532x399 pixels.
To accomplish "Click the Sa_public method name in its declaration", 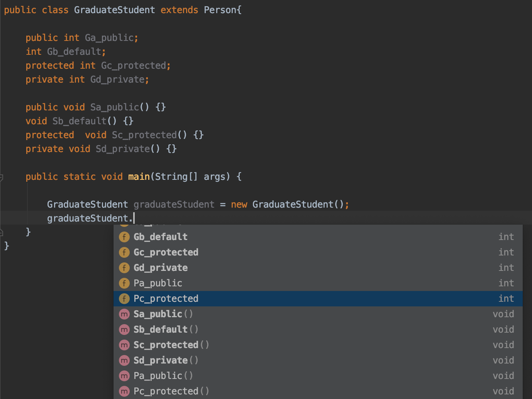I will coord(115,107).
